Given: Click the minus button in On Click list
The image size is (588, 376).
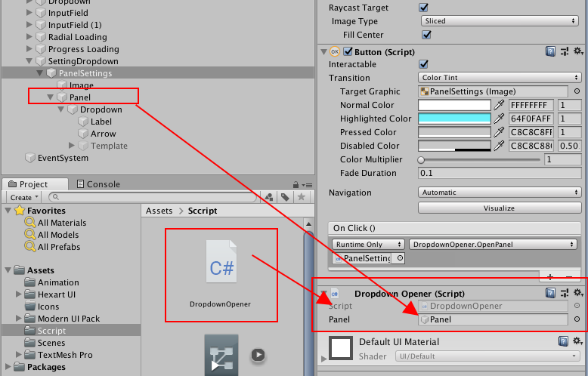Looking at the screenshot, I should [569, 278].
